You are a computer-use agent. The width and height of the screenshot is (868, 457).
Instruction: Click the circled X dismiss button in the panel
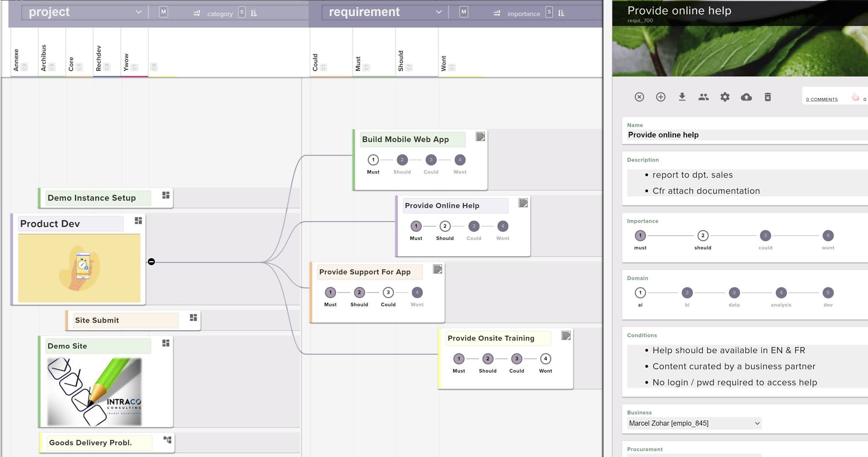(639, 97)
